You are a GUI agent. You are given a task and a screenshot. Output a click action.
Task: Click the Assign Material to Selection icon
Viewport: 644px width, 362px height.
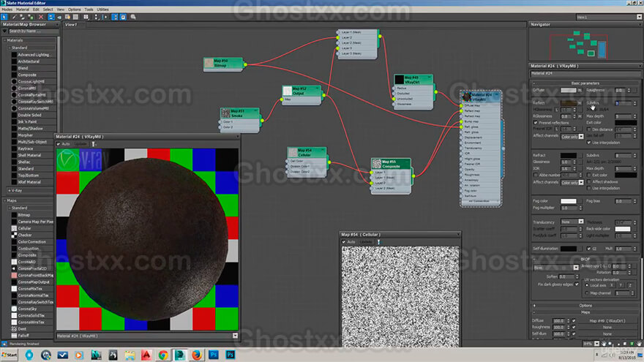tap(31, 17)
